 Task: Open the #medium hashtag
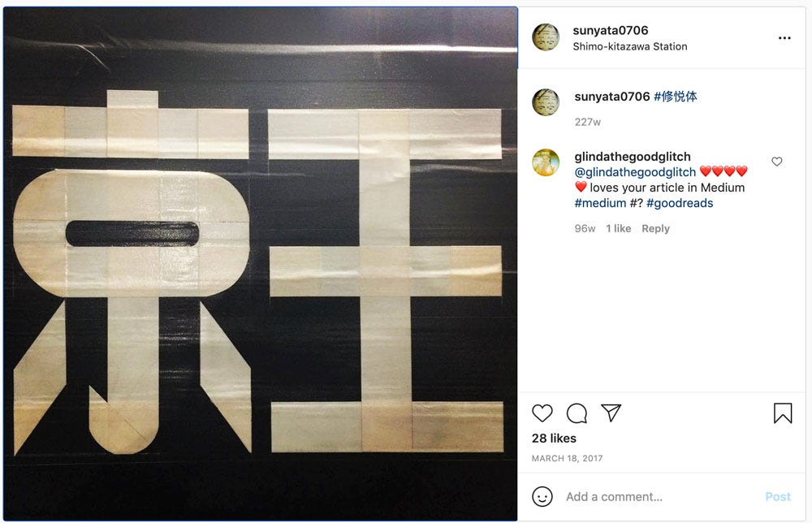tap(600, 203)
